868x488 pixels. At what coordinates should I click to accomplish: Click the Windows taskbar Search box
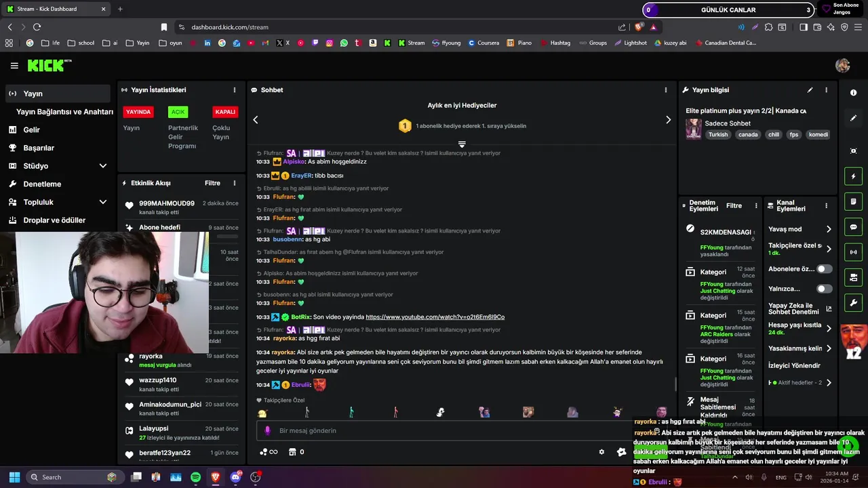click(x=75, y=477)
